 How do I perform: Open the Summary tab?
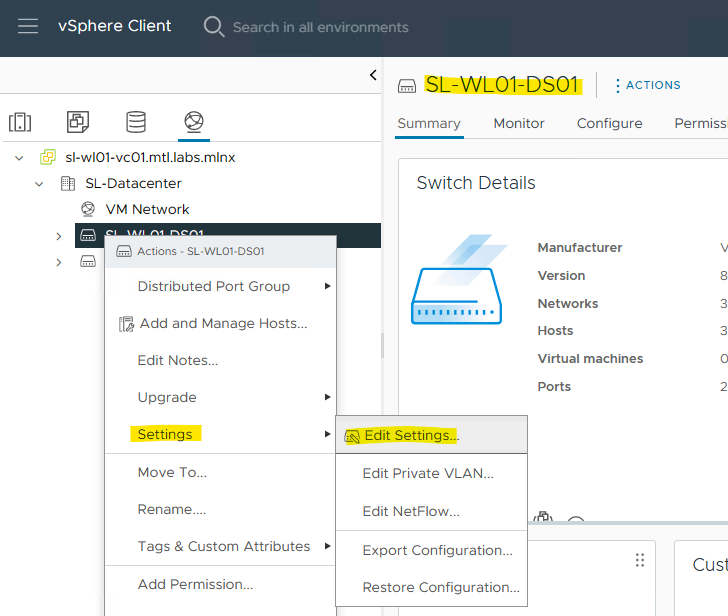(x=429, y=123)
